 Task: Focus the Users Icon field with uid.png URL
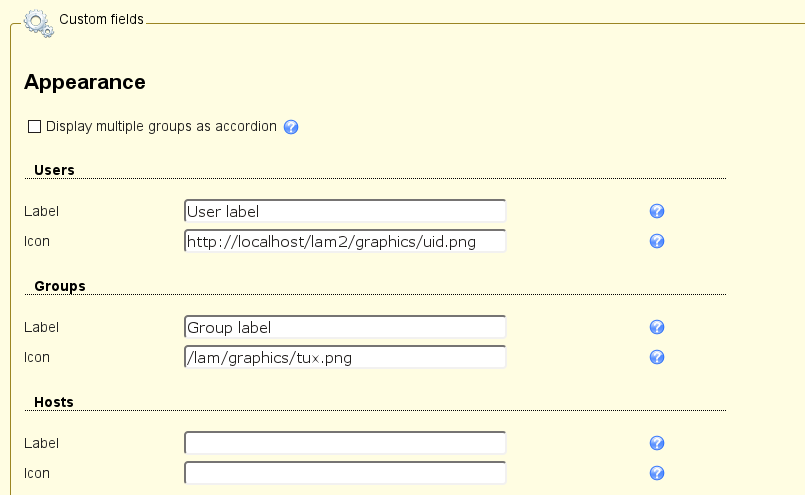(x=345, y=241)
